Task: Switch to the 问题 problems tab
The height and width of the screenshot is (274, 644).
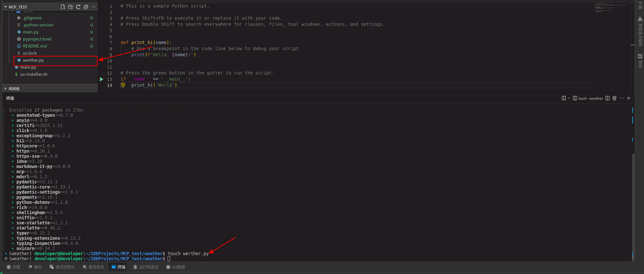Action: click(x=14, y=267)
